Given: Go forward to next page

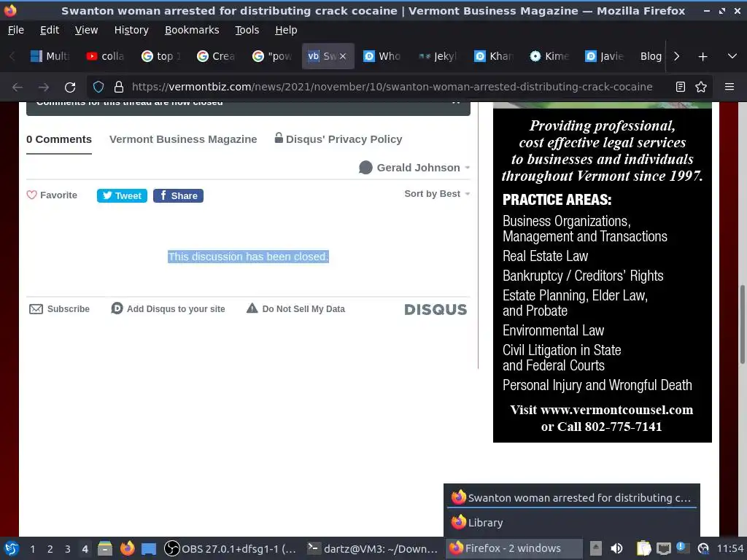Looking at the screenshot, I should pyautogui.click(x=44, y=87).
